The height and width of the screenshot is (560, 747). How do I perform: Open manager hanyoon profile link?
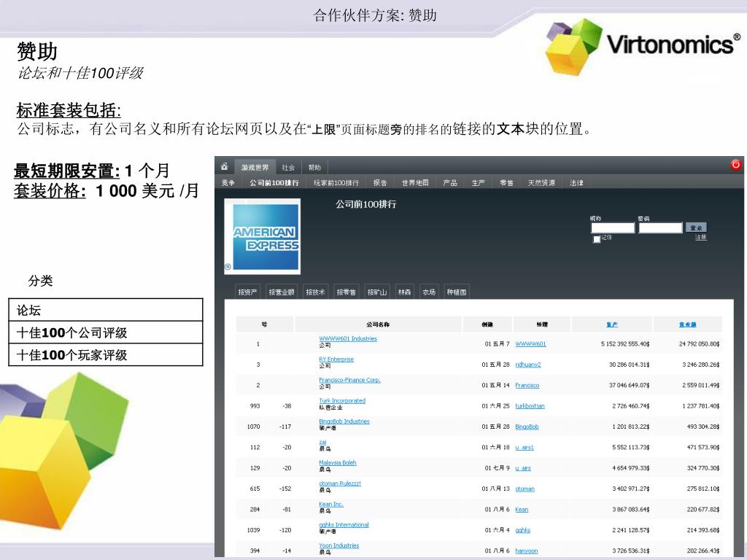527,551
